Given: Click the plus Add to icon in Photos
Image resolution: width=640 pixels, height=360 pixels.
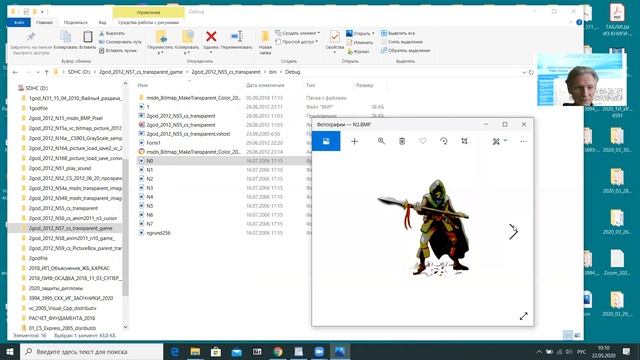Looking at the screenshot, I should click(x=354, y=141).
